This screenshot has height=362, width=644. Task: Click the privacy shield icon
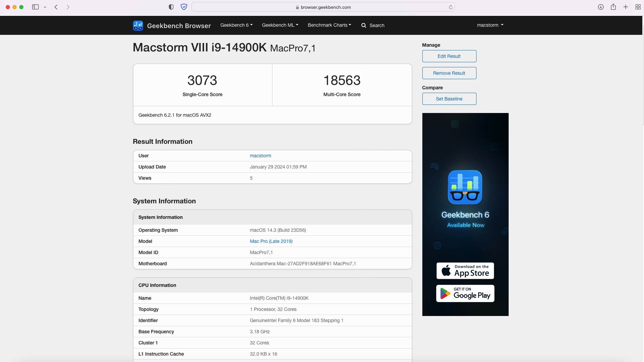184,7
